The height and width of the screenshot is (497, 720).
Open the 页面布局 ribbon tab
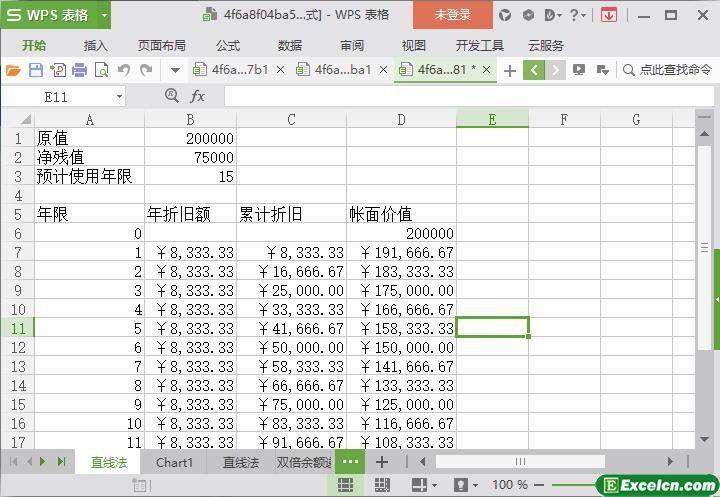(x=162, y=45)
